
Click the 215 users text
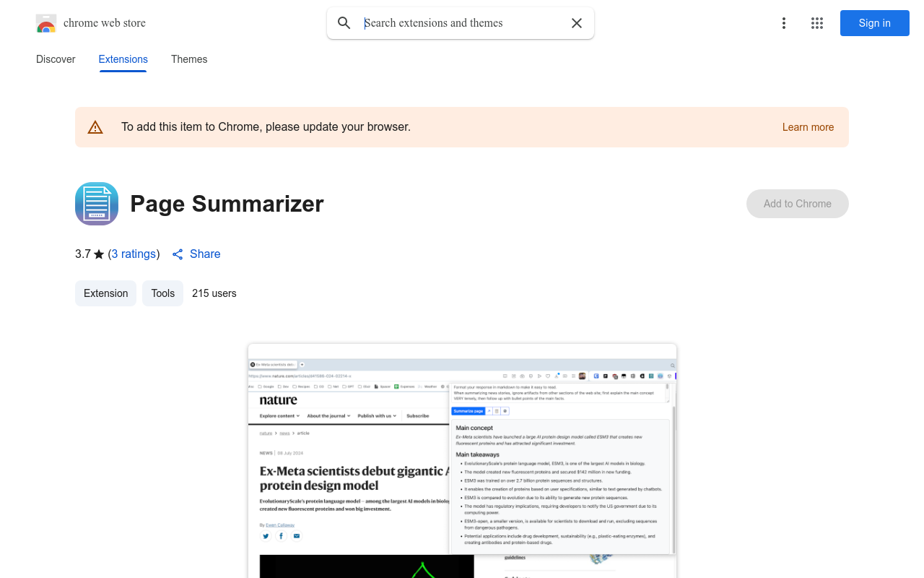pyautogui.click(x=214, y=293)
